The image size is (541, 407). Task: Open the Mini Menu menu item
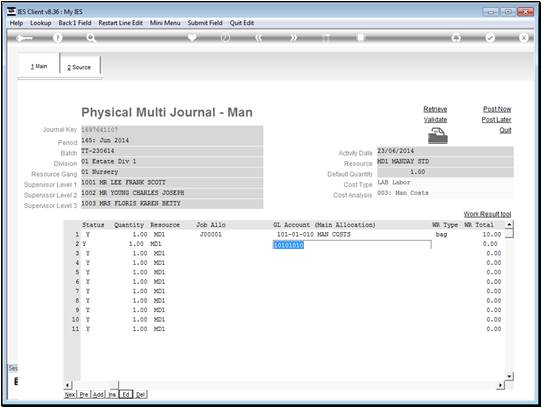coord(165,23)
